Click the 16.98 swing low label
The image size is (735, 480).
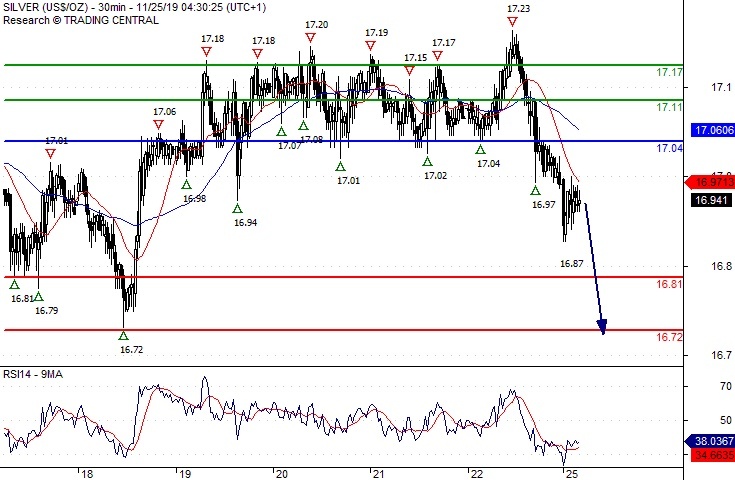click(x=195, y=198)
